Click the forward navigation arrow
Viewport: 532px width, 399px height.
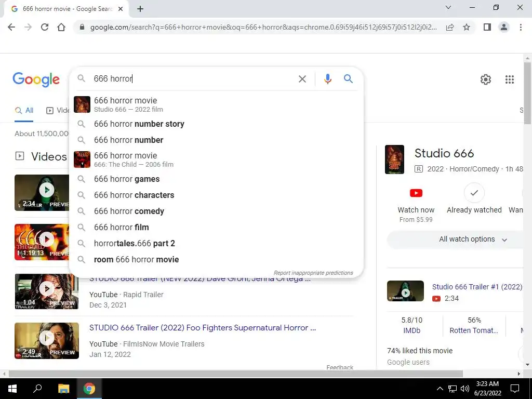click(28, 27)
